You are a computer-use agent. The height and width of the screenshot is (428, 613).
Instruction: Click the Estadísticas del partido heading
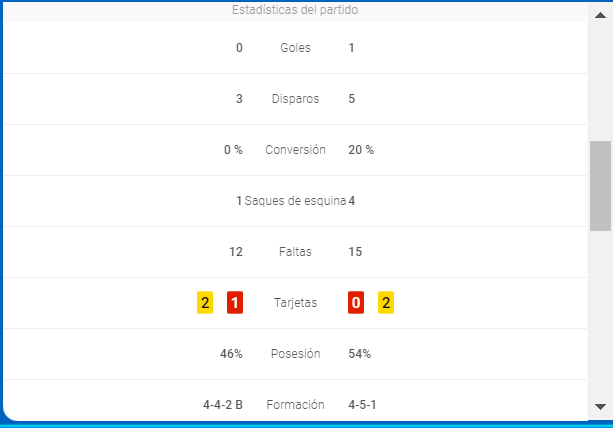click(x=295, y=10)
